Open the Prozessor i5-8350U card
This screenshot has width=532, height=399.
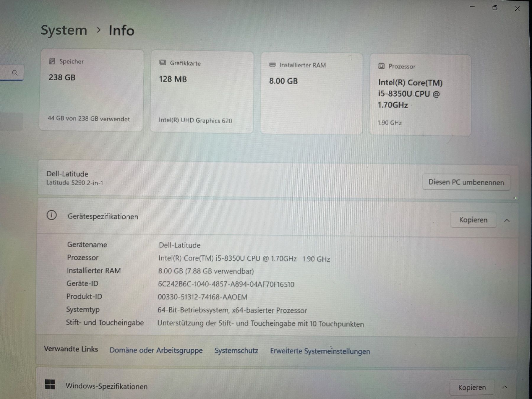pos(420,95)
